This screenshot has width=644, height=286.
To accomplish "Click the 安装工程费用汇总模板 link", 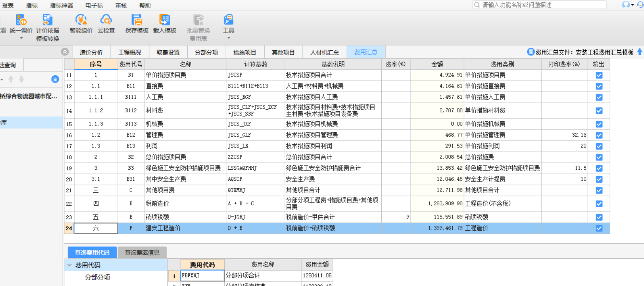I will click(604, 52).
